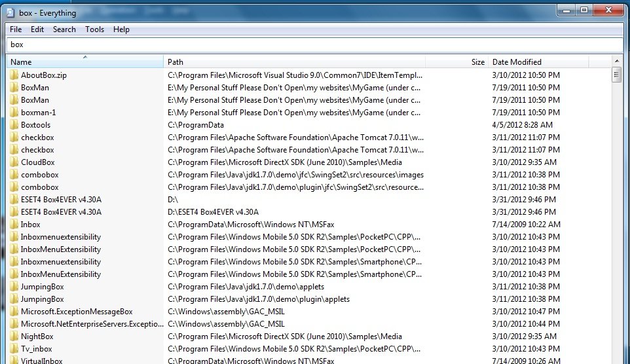Open the Search menu

64,29
